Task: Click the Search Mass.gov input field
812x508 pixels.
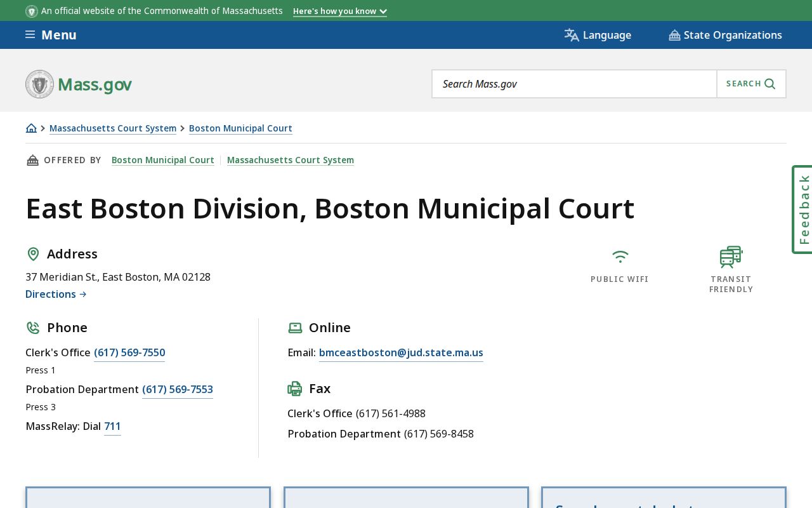Action: point(575,84)
